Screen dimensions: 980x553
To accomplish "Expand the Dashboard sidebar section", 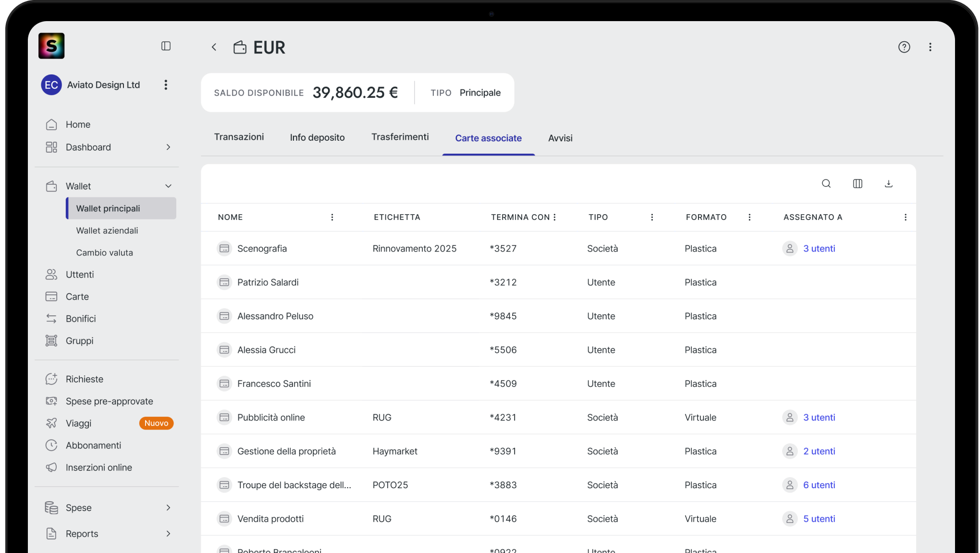I will coord(168,147).
